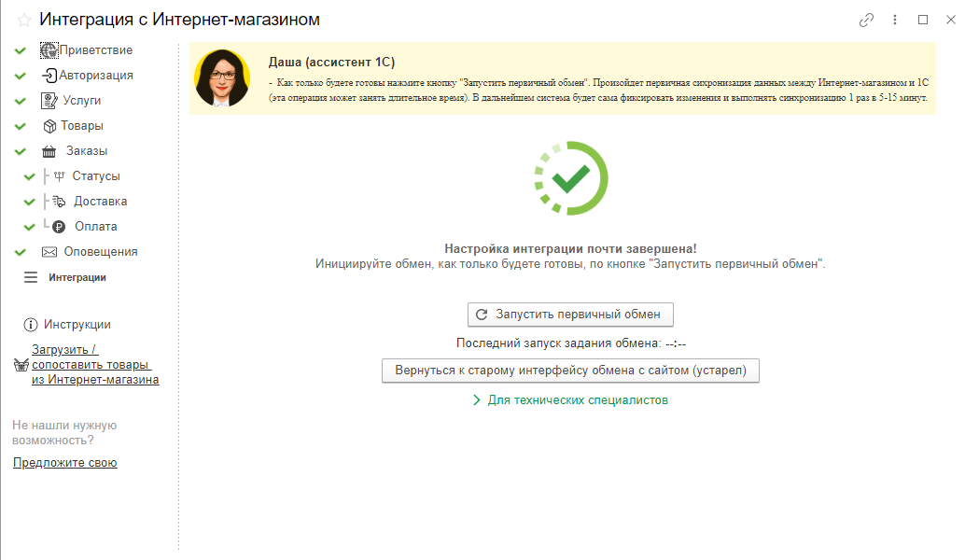The width and height of the screenshot is (965, 560).
Task: Expand Для технических специалистов section
Action: point(570,400)
